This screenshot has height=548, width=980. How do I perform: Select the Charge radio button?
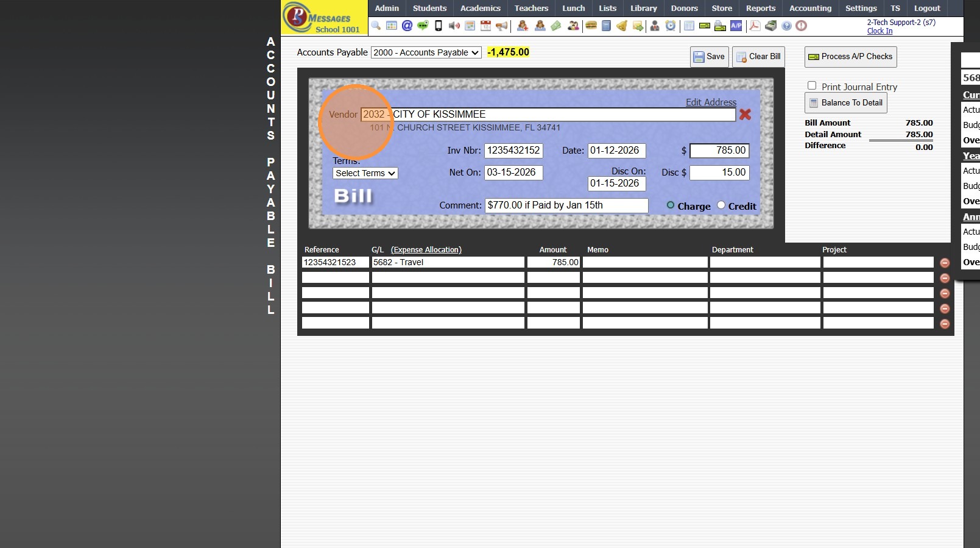(671, 205)
